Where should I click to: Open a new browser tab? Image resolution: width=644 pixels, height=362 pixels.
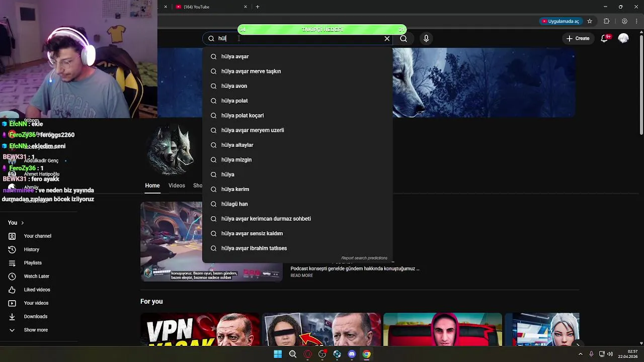click(x=258, y=7)
